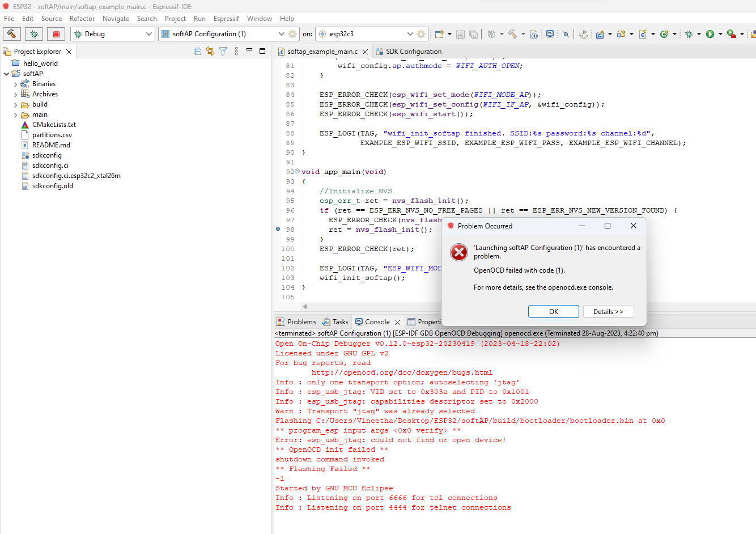Select the hello_world project
756x534 pixels.
pos(40,63)
